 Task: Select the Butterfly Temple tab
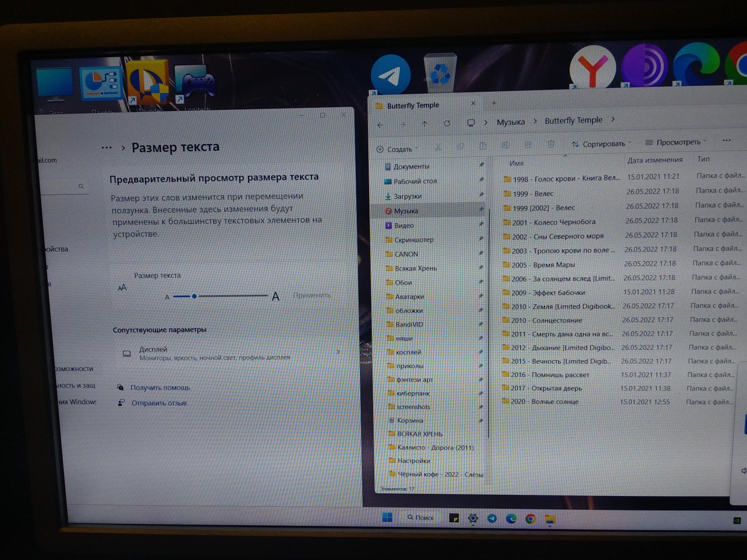[413, 105]
